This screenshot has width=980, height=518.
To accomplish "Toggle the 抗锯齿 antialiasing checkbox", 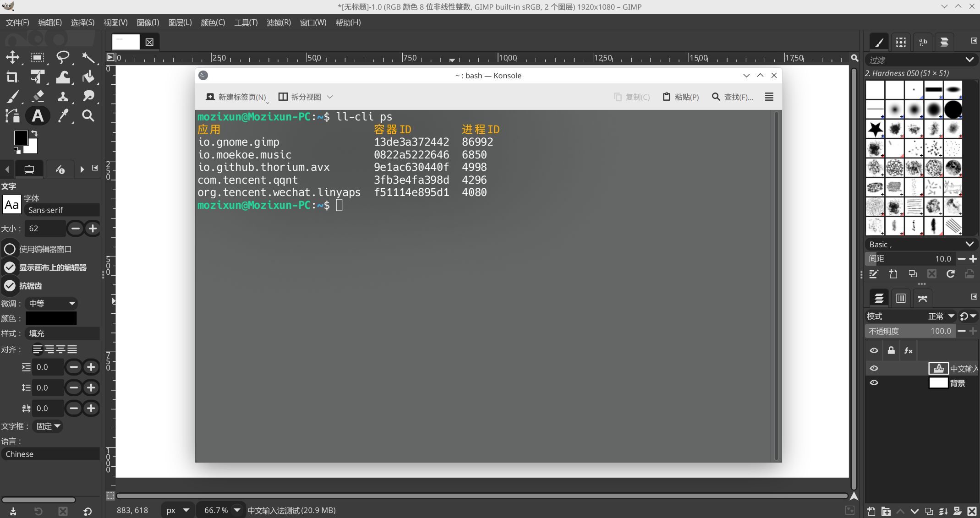I will [x=10, y=286].
